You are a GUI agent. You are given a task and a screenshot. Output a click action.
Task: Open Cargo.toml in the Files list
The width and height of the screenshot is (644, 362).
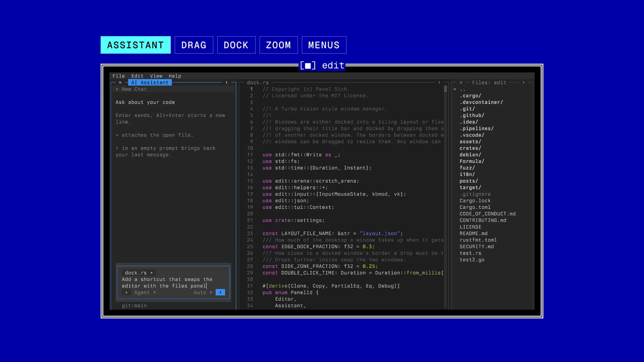[x=475, y=207]
